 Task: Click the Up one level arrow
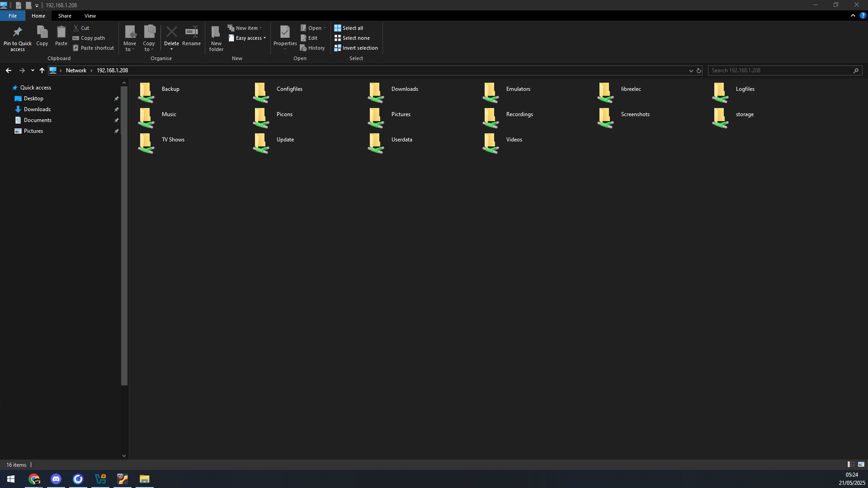pos(42,70)
